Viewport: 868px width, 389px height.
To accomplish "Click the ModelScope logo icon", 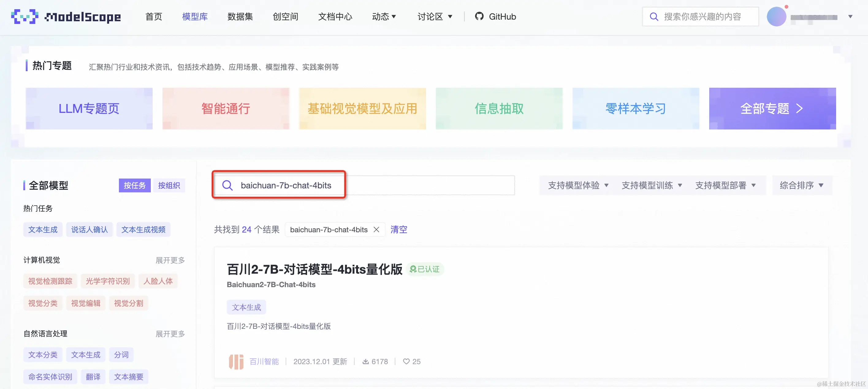I will (x=24, y=17).
